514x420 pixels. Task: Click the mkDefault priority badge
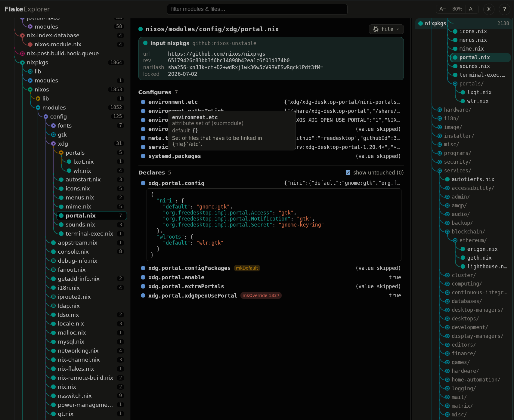point(247,268)
